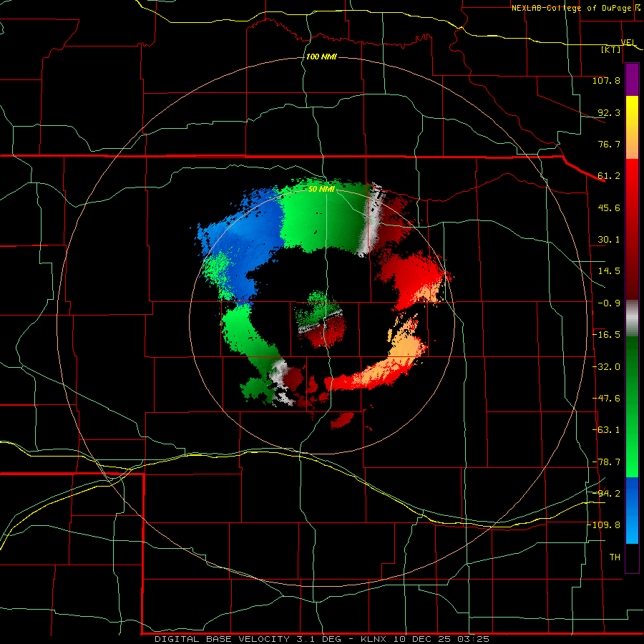The width and height of the screenshot is (644, 644).
Task: Select the -32.0 scale value
Action: click(x=606, y=367)
